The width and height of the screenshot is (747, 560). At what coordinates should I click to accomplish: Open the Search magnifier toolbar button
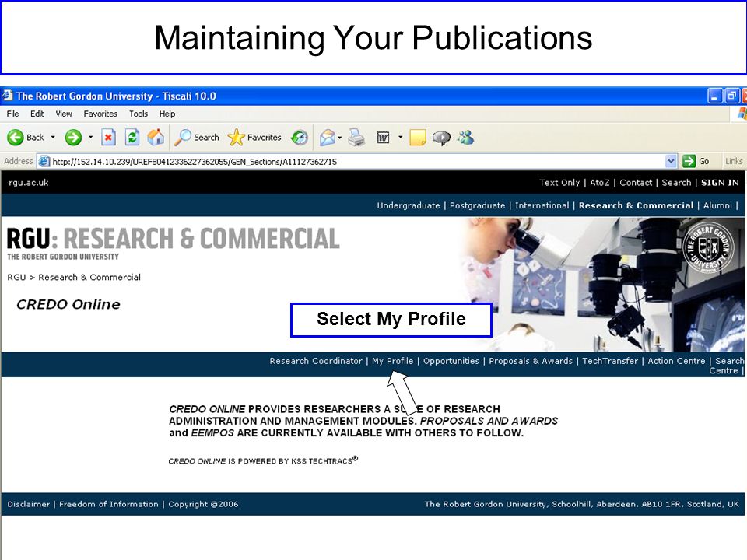(x=197, y=138)
